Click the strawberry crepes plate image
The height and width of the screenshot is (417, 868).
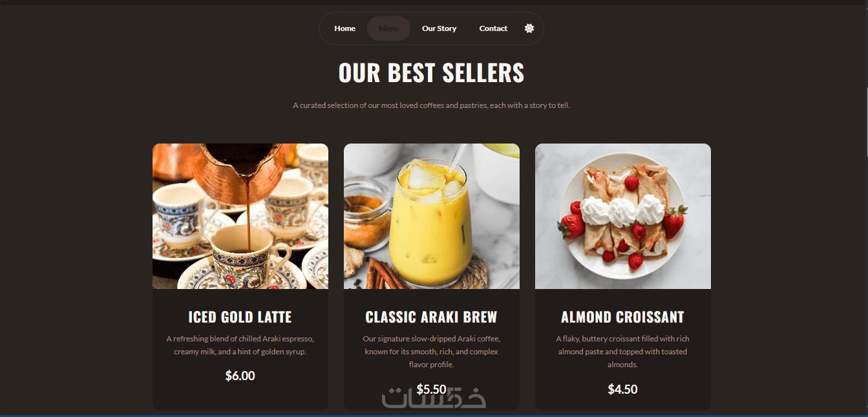click(x=623, y=216)
